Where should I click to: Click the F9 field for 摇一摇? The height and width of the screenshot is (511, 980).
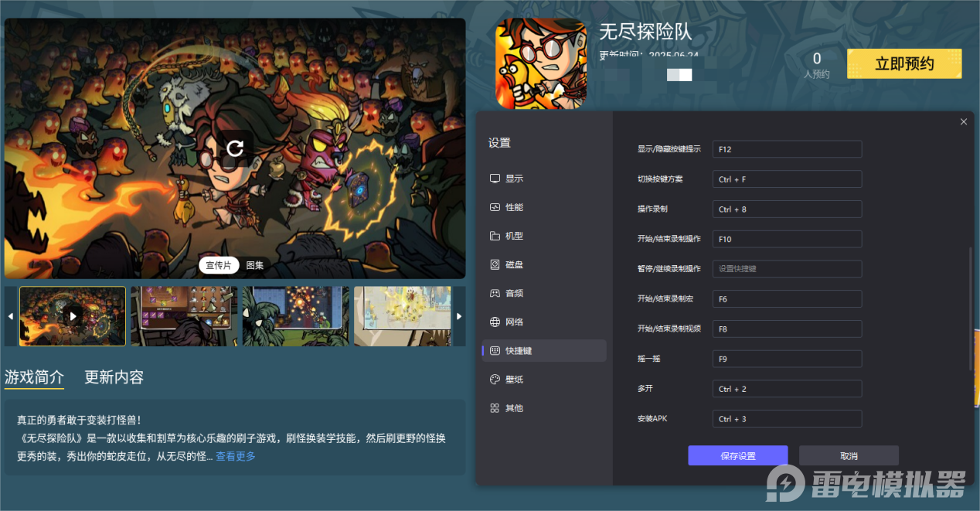point(787,359)
